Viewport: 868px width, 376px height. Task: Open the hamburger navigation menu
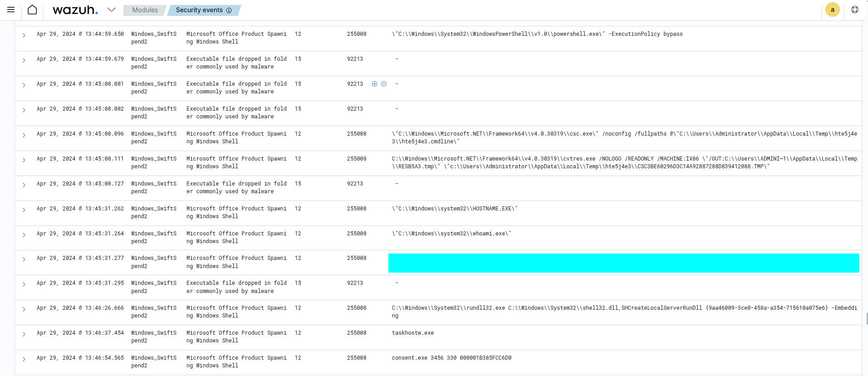(x=11, y=10)
